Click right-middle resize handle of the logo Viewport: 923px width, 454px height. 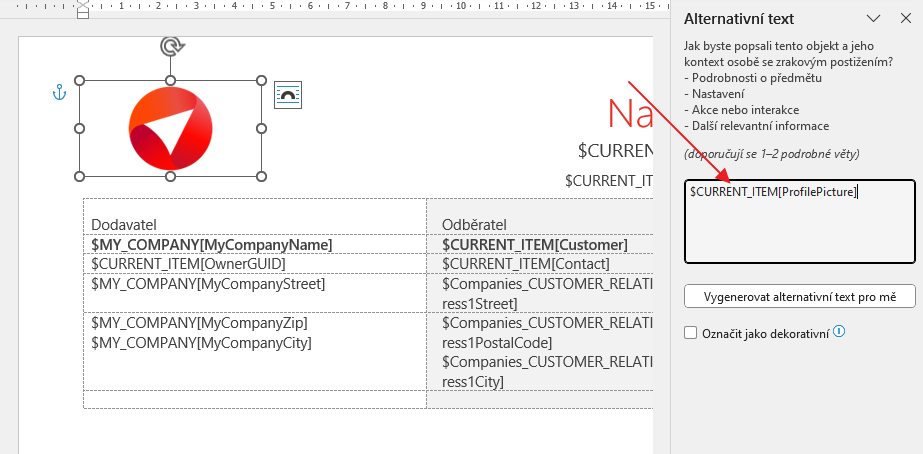pos(262,128)
